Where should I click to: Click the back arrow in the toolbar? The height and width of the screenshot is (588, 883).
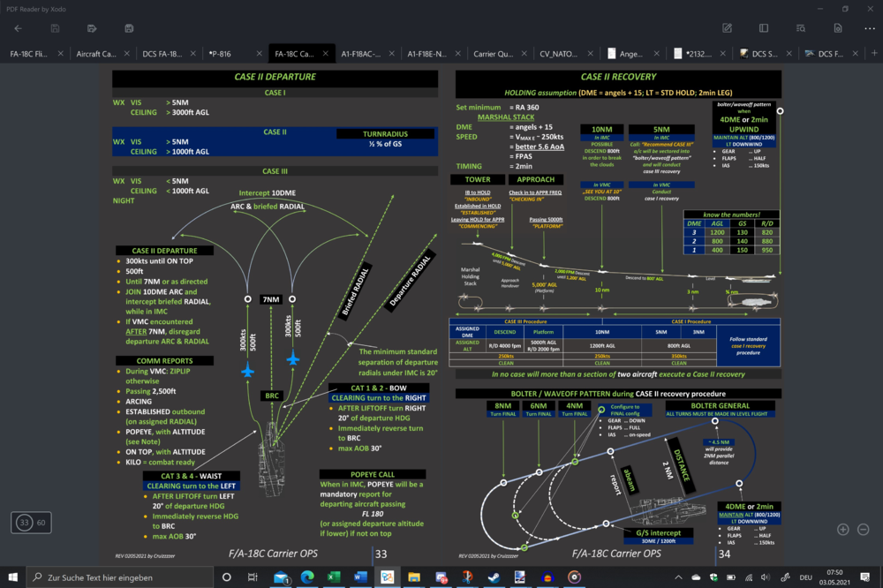pyautogui.click(x=18, y=28)
